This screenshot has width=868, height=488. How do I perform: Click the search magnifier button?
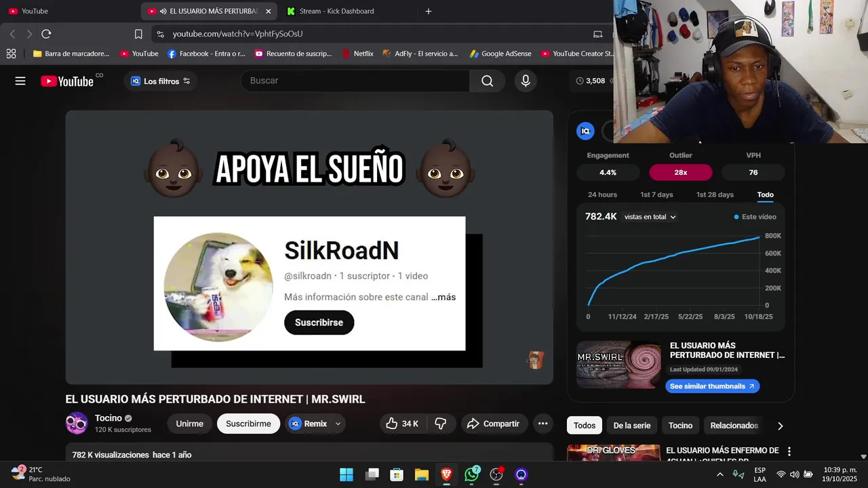tap(487, 81)
